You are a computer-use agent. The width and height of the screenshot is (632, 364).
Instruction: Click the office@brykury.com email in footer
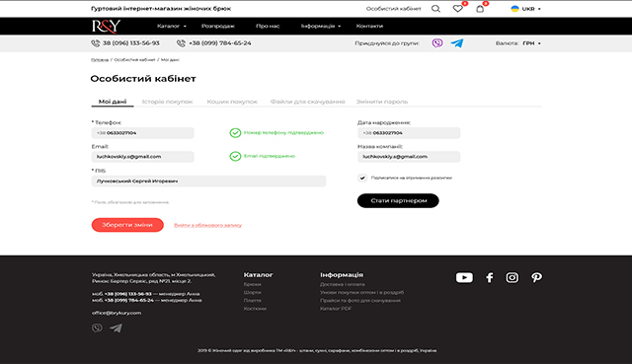pos(117,313)
